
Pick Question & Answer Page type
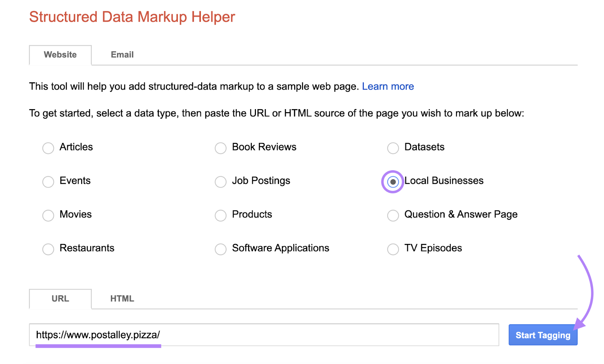point(393,215)
